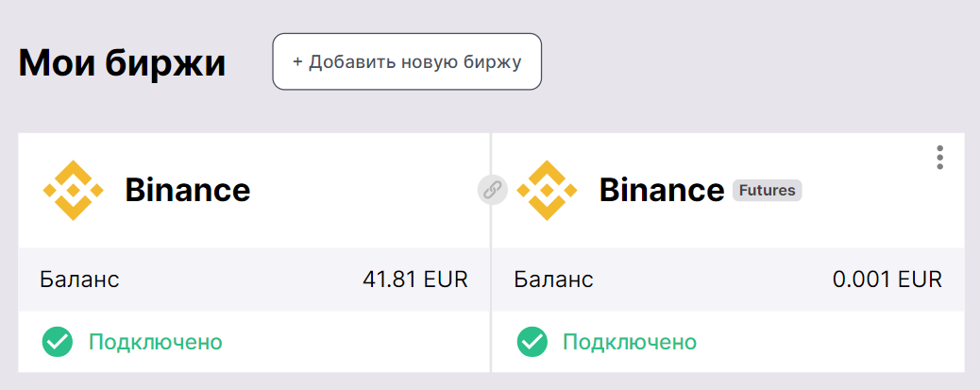This screenshot has height=390, width=980.
Task: Click the 41.81 EUR balance value
Action: 415,280
